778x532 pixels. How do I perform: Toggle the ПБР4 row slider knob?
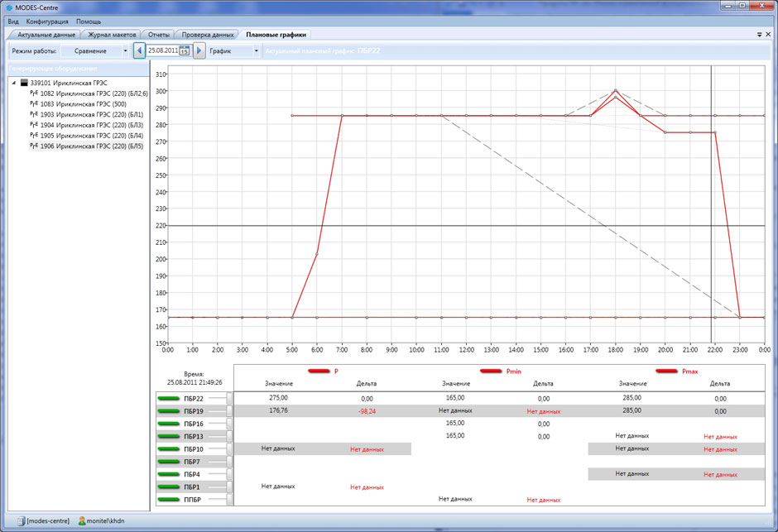point(229,474)
